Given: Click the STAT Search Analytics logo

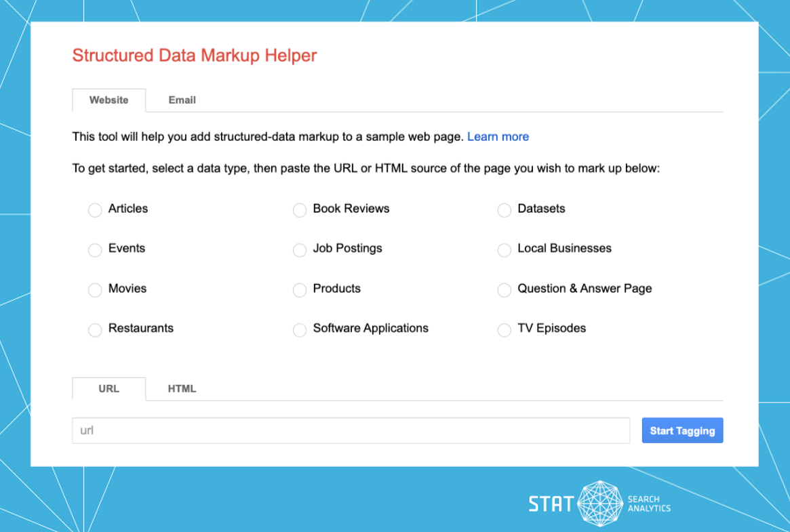Looking at the screenshot, I should click(x=599, y=504).
